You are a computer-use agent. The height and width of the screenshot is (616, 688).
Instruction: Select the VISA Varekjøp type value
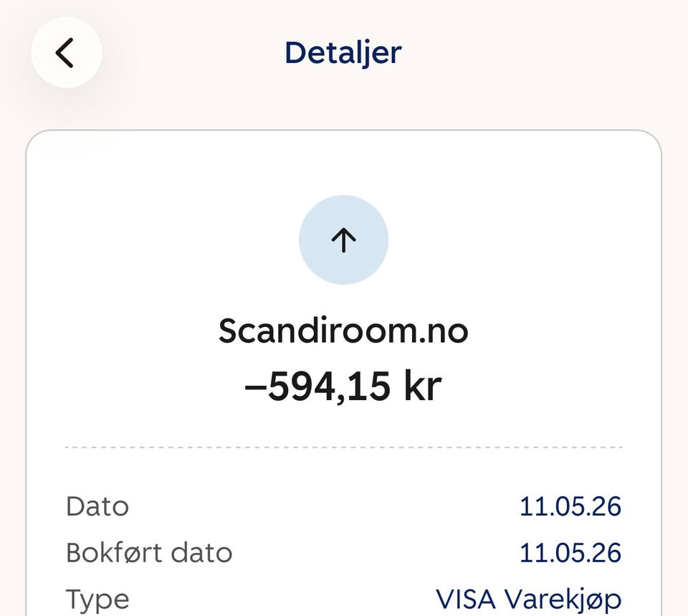pos(529,600)
